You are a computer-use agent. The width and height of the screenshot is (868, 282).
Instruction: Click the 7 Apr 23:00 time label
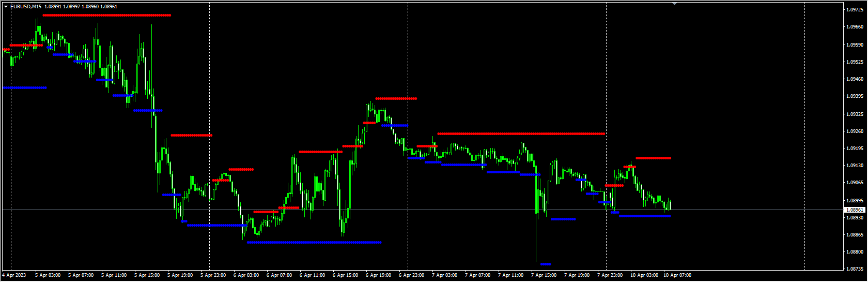point(610,275)
